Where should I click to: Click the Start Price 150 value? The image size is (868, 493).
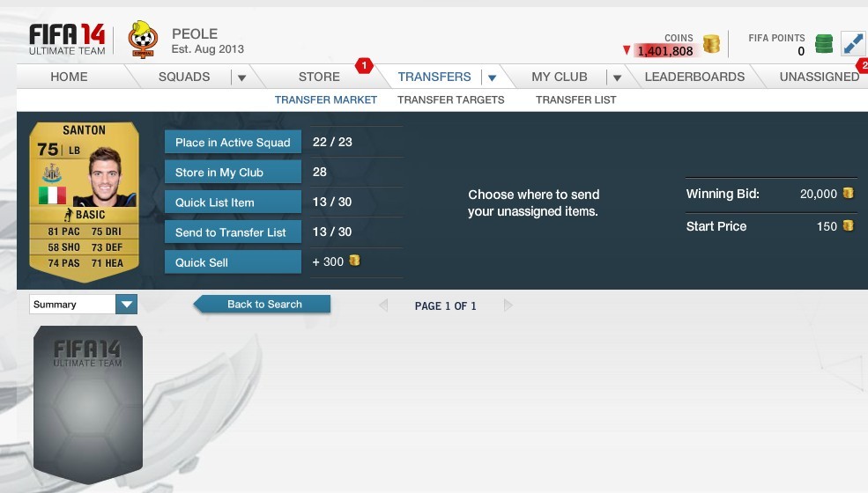click(827, 226)
